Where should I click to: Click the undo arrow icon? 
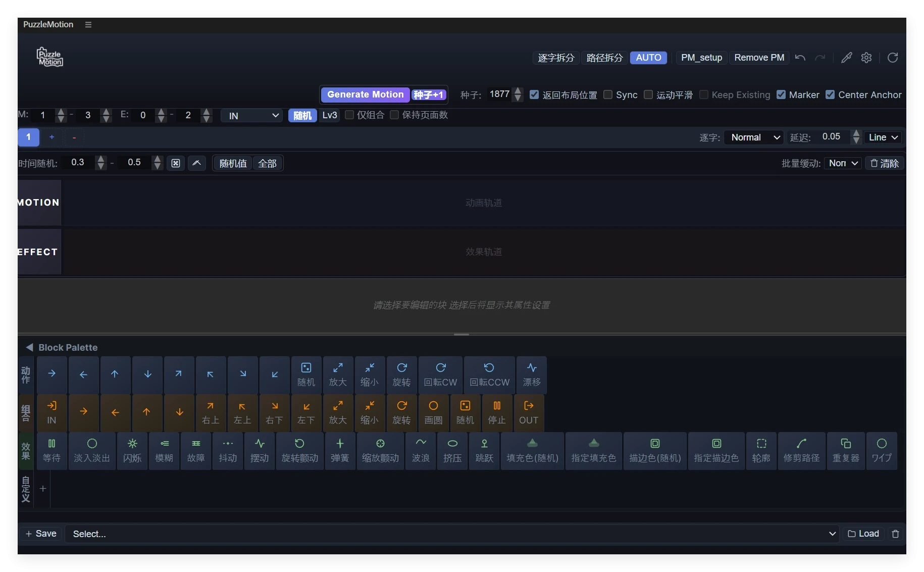coord(800,58)
